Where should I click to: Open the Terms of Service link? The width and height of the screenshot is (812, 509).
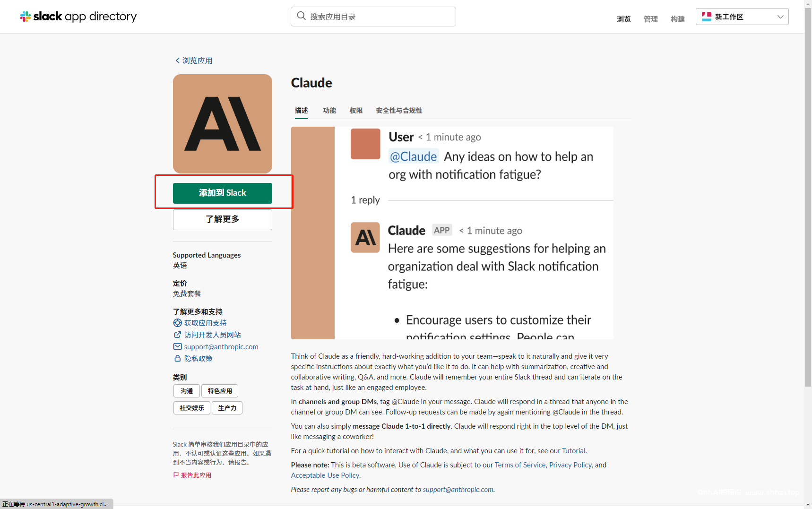click(520, 465)
